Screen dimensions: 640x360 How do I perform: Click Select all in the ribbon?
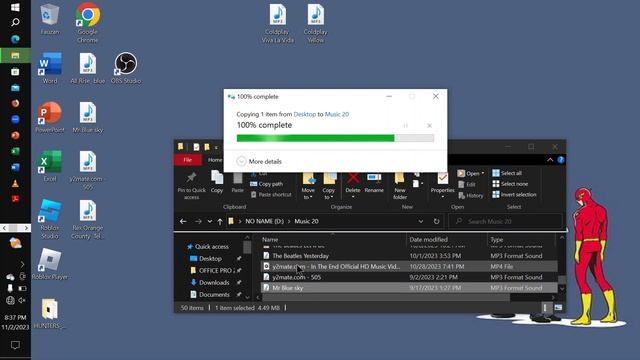[x=507, y=173]
